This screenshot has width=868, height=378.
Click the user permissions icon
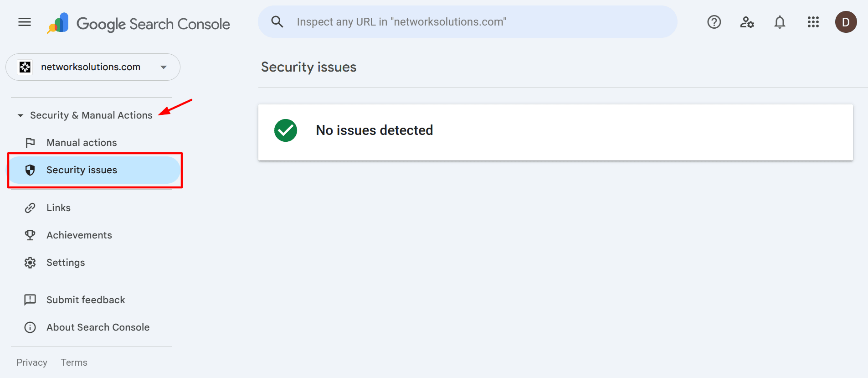pyautogui.click(x=747, y=21)
